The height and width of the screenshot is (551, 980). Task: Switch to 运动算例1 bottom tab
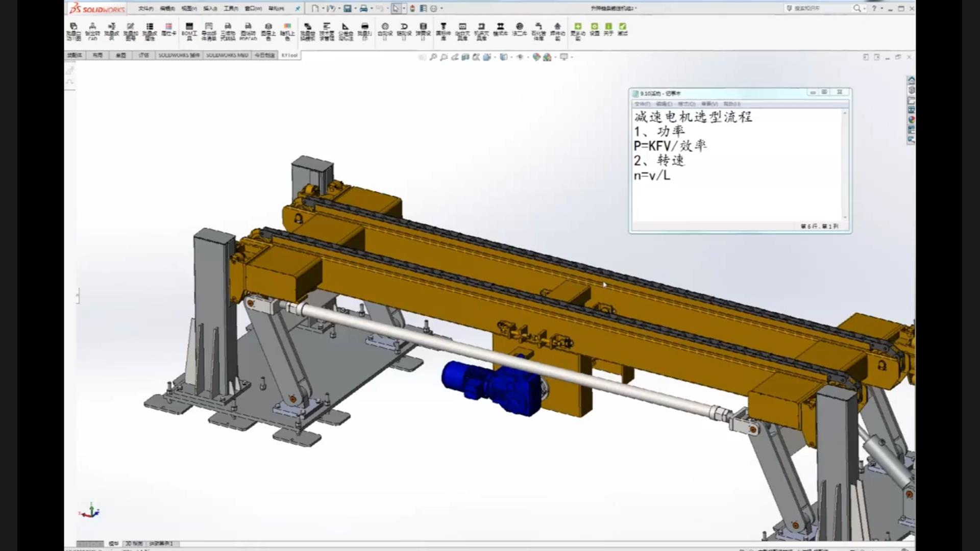pos(161,544)
